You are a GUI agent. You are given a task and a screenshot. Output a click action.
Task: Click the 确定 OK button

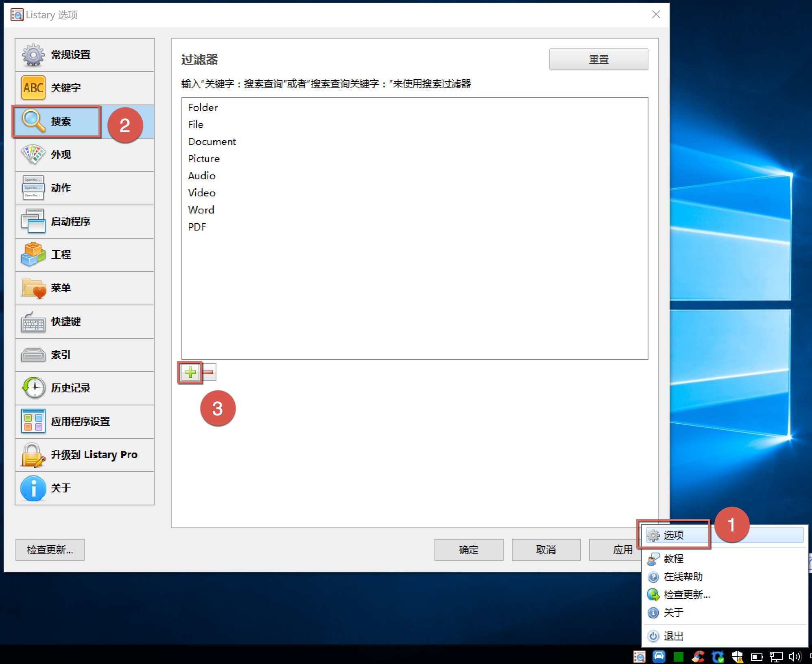[x=469, y=550]
